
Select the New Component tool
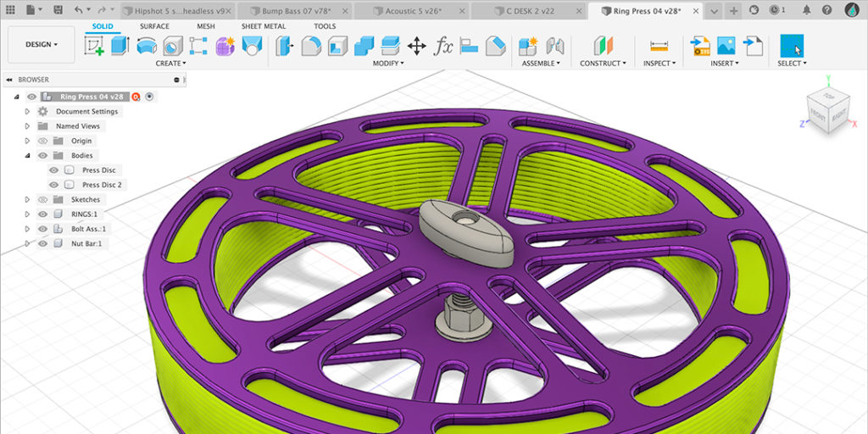528,46
